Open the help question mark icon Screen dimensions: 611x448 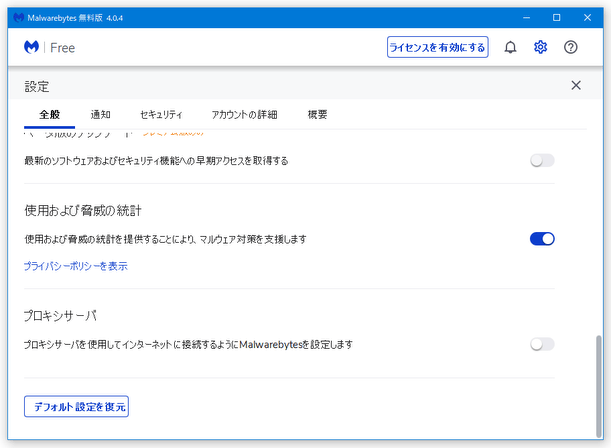click(570, 47)
